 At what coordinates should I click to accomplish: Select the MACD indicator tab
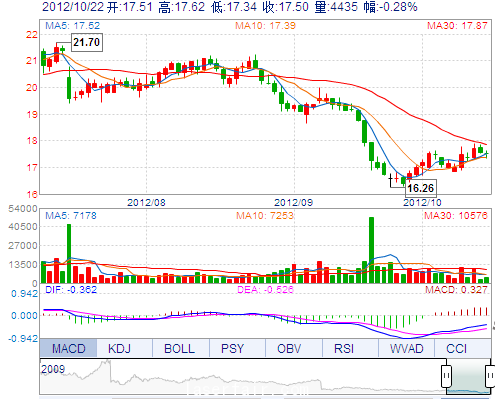coord(68,348)
